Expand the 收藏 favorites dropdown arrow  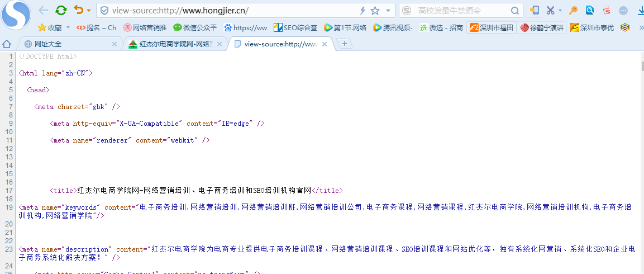(x=68, y=27)
